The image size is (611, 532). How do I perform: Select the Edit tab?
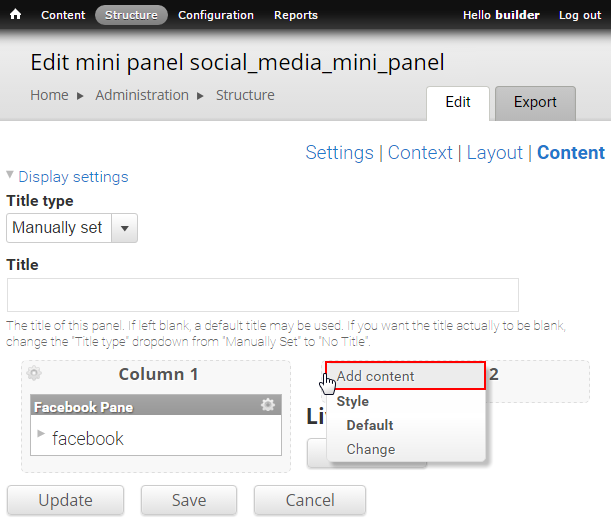click(458, 103)
